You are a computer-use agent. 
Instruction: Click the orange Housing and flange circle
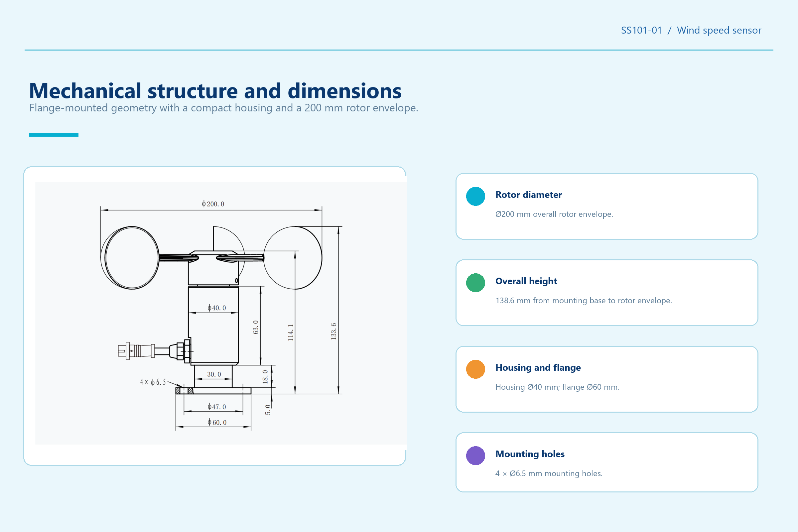(475, 369)
